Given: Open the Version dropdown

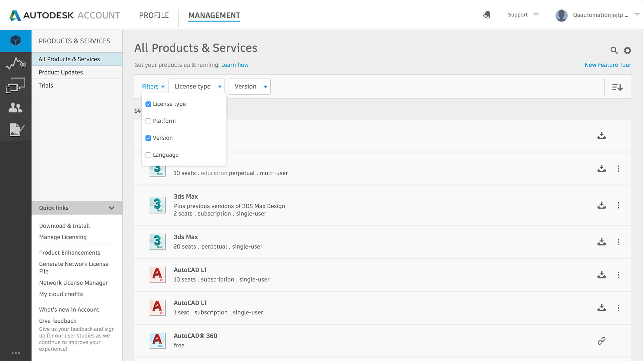Looking at the screenshot, I should click(x=250, y=87).
